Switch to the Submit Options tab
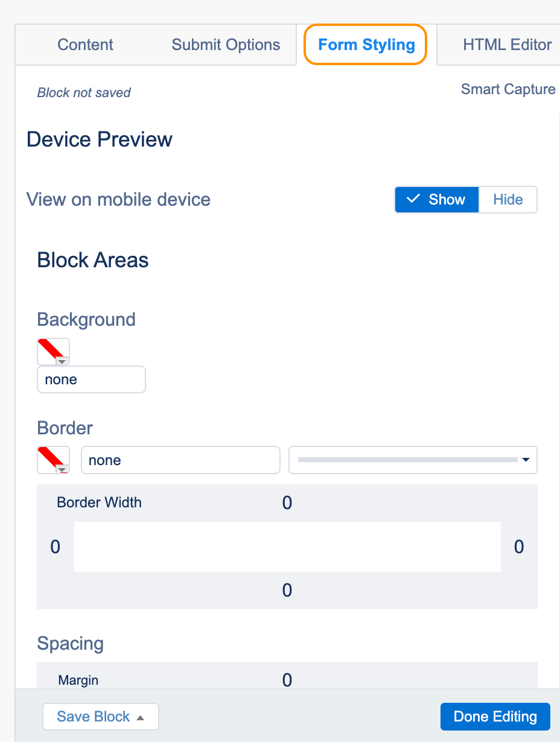 [x=226, y=45]
